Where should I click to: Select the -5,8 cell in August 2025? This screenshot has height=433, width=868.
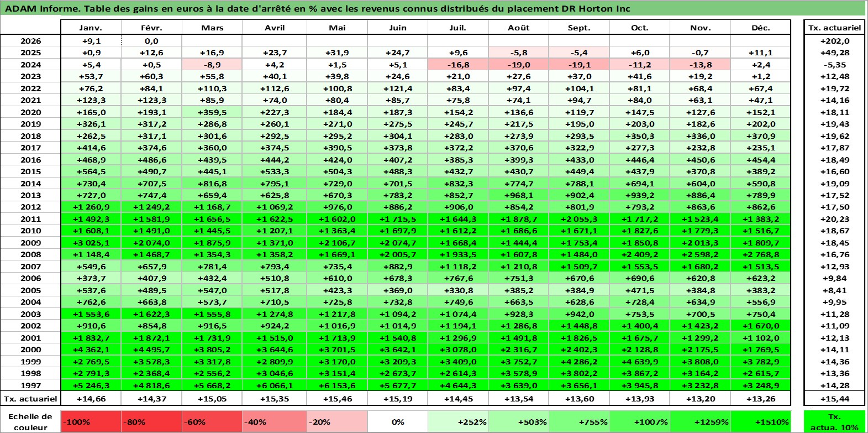(x=519, y=53)
